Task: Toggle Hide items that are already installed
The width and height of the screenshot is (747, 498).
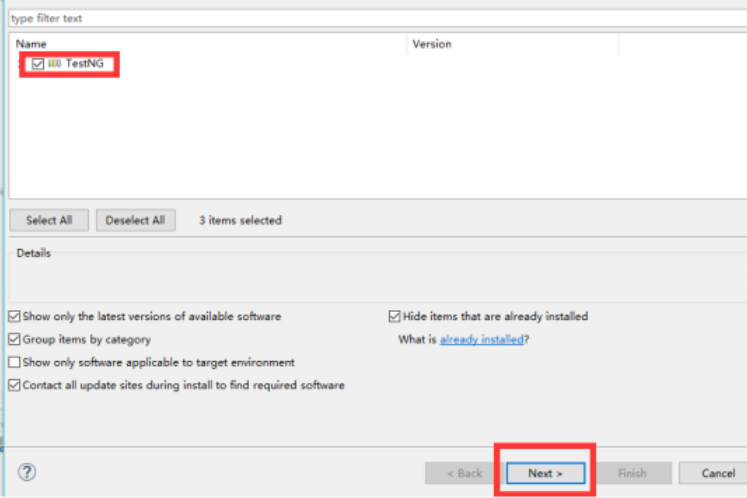Action: point(394,316)
